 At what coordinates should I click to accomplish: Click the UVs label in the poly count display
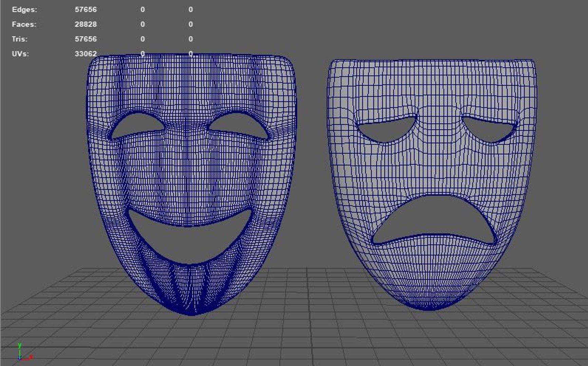20,54
